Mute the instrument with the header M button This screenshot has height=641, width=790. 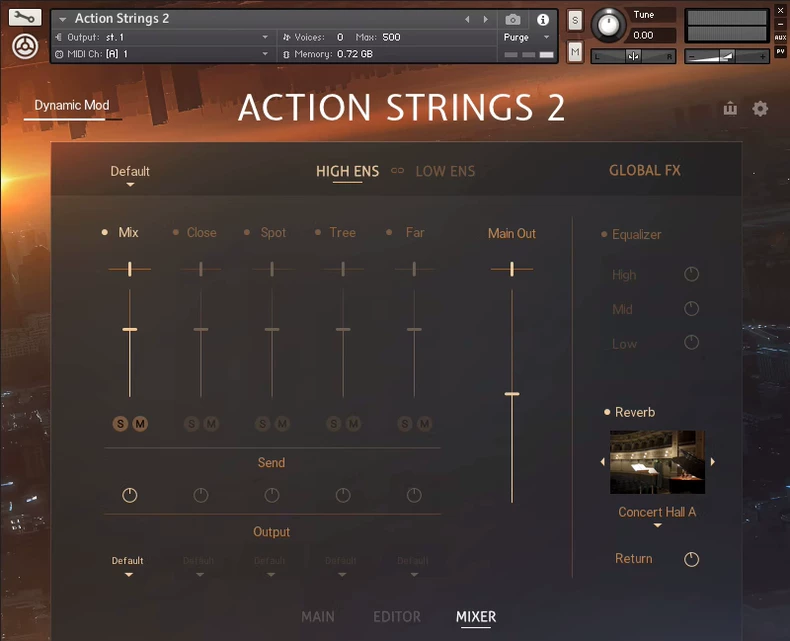pyautogui.click(x=575, y=52)
